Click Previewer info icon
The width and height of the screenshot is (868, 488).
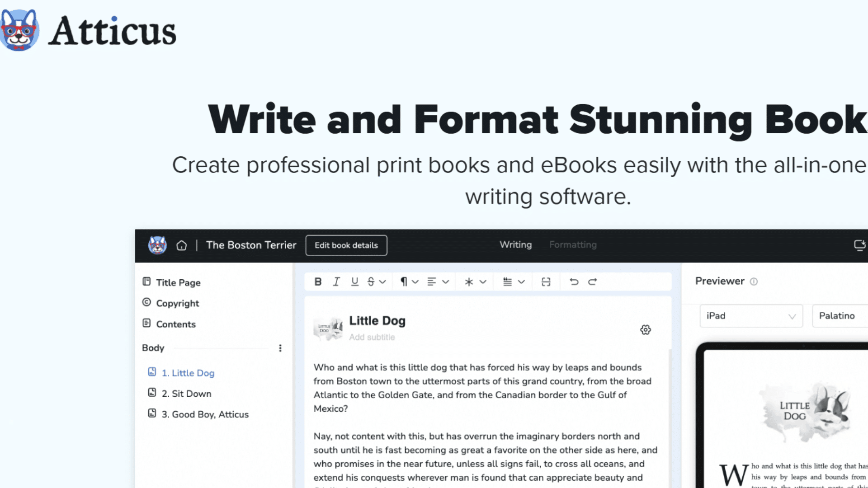coord(754,282)
